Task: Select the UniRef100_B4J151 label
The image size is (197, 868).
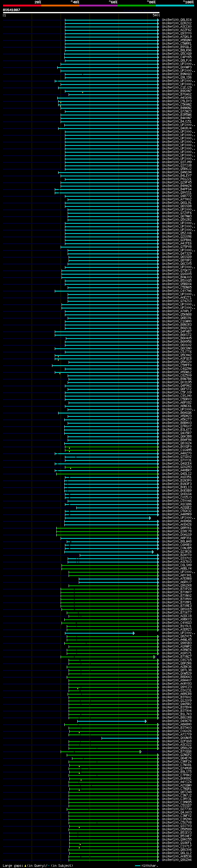Action: coord(176,121)
